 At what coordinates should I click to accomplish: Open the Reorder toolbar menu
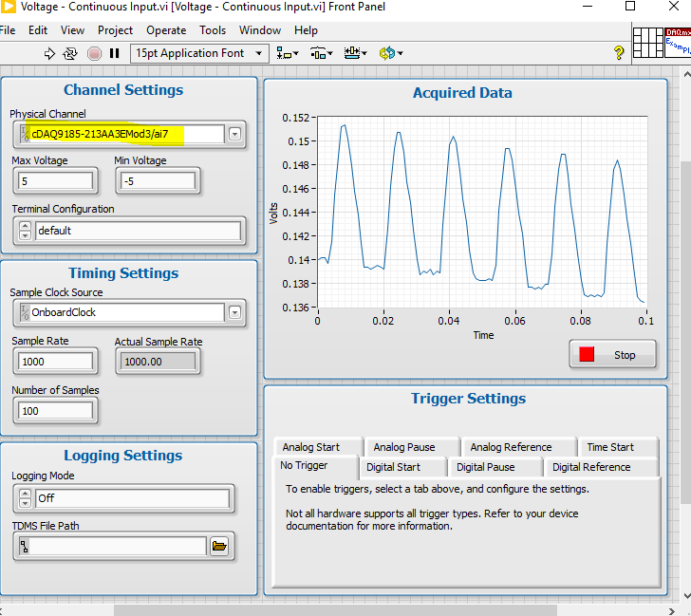point(390,54)
